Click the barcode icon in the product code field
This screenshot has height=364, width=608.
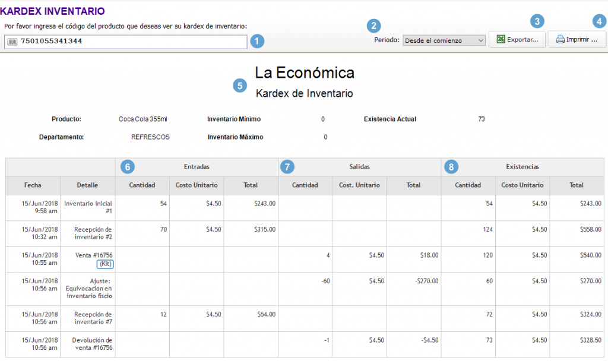[x=11, y=42]
